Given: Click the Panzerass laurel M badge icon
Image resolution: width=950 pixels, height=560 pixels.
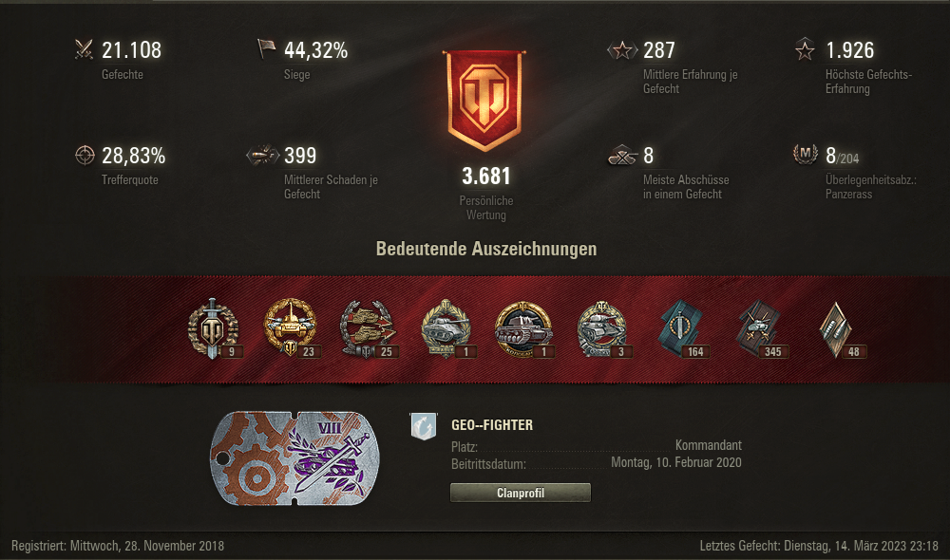Looking at the screenshot, I should 806,155.
